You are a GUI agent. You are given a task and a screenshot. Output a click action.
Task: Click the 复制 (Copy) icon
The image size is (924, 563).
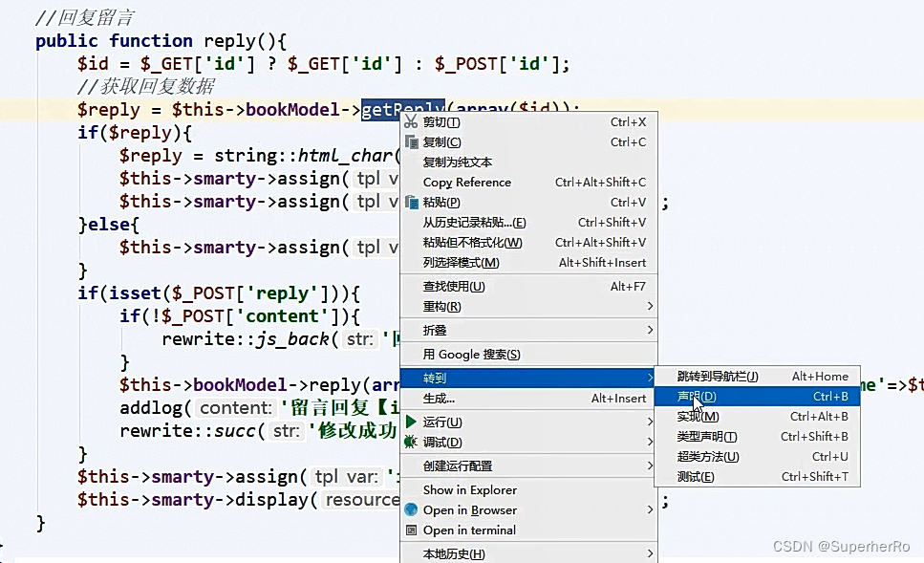pos(413,141)
